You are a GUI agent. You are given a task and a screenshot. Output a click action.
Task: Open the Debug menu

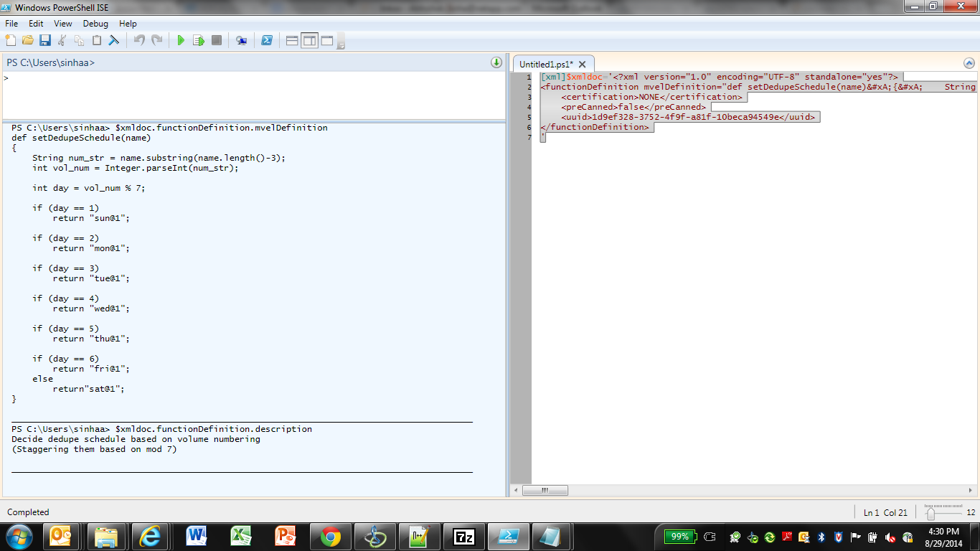[x=95, y=24]
